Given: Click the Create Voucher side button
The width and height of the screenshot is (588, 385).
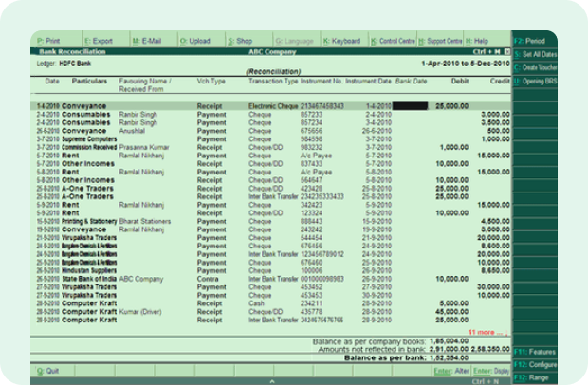Looking at the screenshot, I should pyautogui.click(x=535, y=68).
